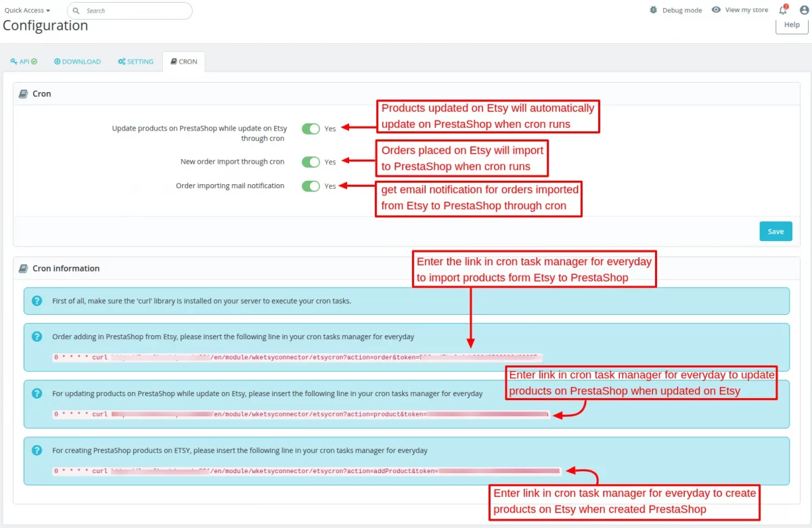Toggle update products on PrestaShop via cron
This screenshot has height=528, width=812.
click(311, 129)
